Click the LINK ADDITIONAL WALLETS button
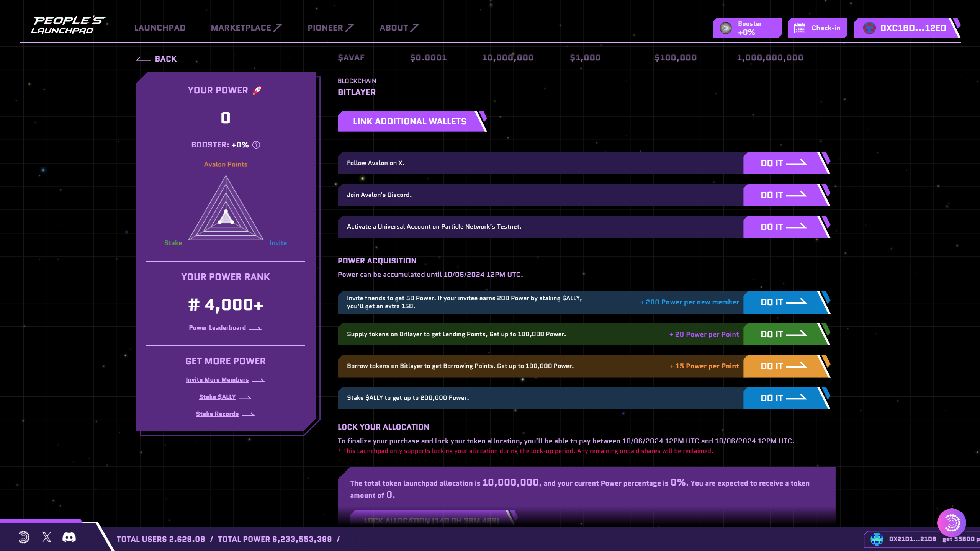 point(409,121)
